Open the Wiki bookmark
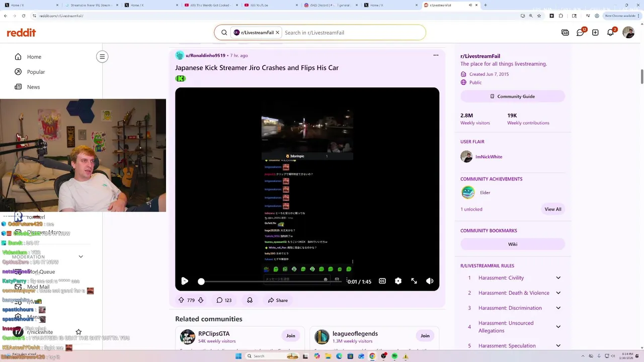 click(x=513, y=244)
